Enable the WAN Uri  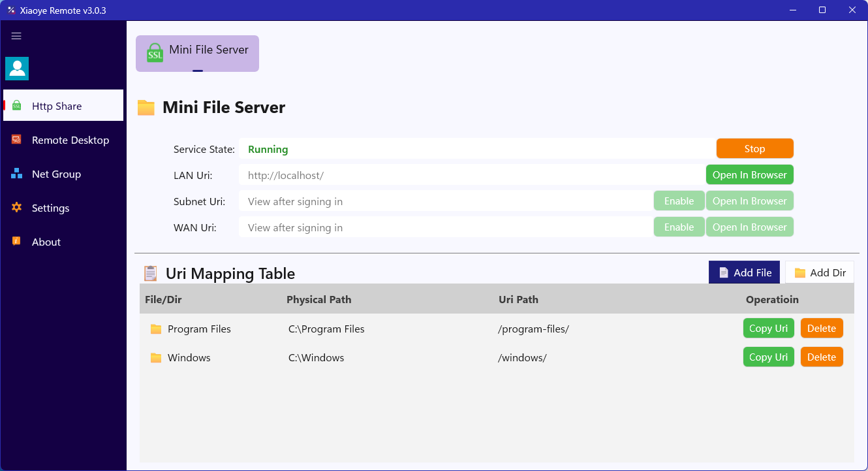(x=679, y=227)
